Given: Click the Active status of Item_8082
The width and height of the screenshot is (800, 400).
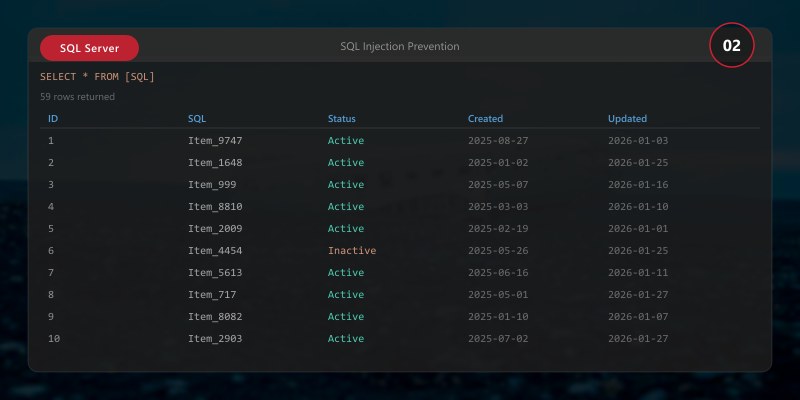Looking at the screenshot, I should coord(346,316).
